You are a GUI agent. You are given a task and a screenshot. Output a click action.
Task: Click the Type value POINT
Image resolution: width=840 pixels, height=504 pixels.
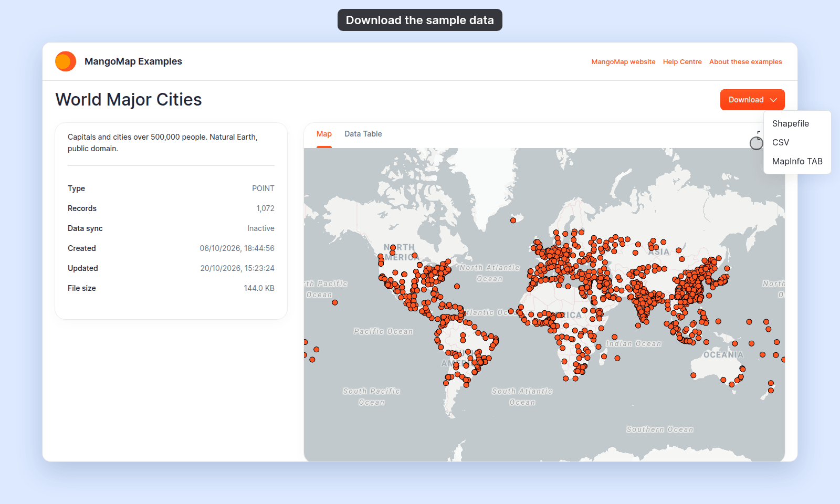click(263, 188)
